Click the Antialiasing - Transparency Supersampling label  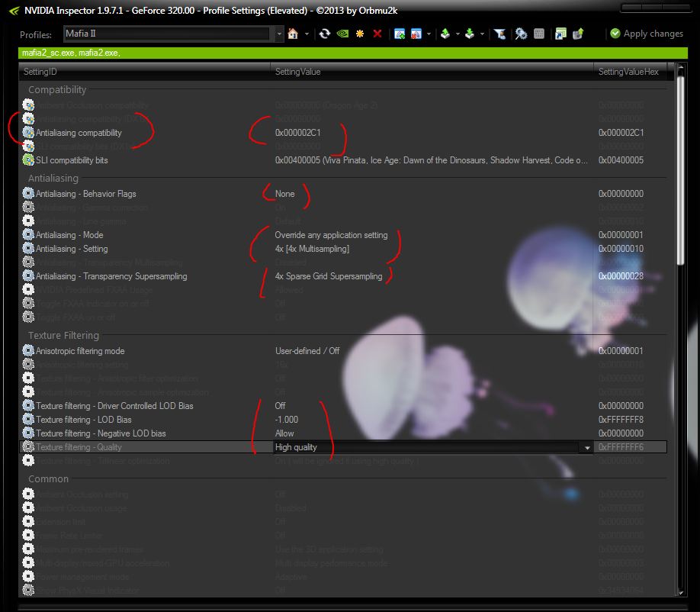(x=111, y=276)
